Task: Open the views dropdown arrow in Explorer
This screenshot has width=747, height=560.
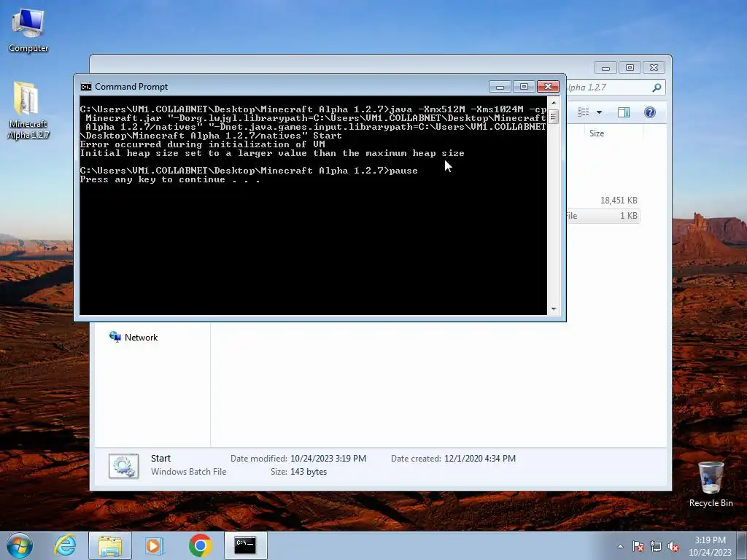Action: tap(600, 112)
